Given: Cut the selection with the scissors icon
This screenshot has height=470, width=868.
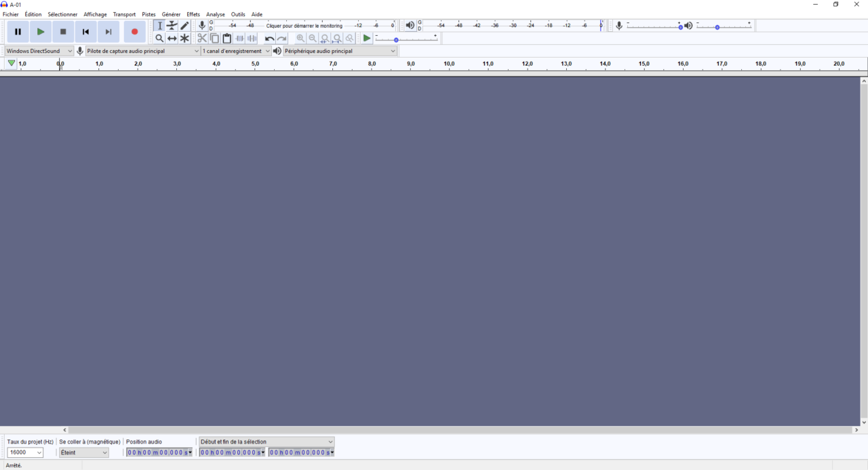Looking at the screenshot, I should (201, 38).
